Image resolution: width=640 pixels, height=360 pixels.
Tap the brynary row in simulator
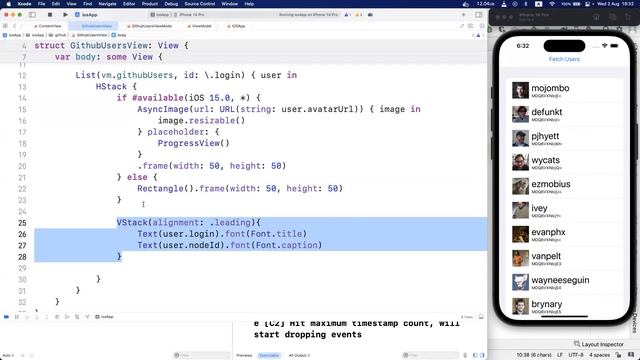tap(564, 306)
